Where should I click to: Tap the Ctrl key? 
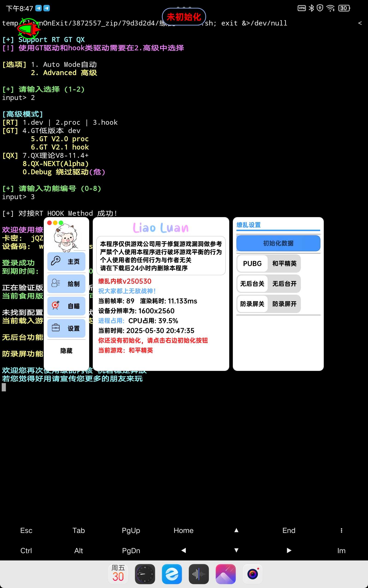(x=26, y=551)
